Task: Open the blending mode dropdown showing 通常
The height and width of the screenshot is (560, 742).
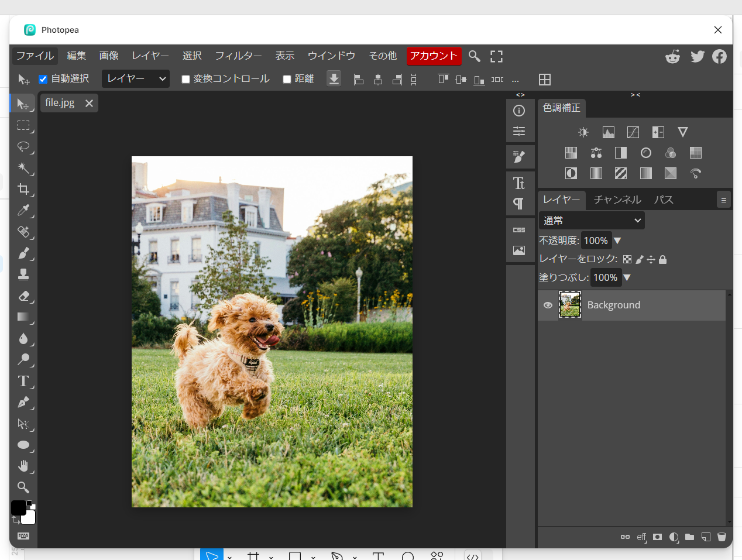Action: pos(591,220)
